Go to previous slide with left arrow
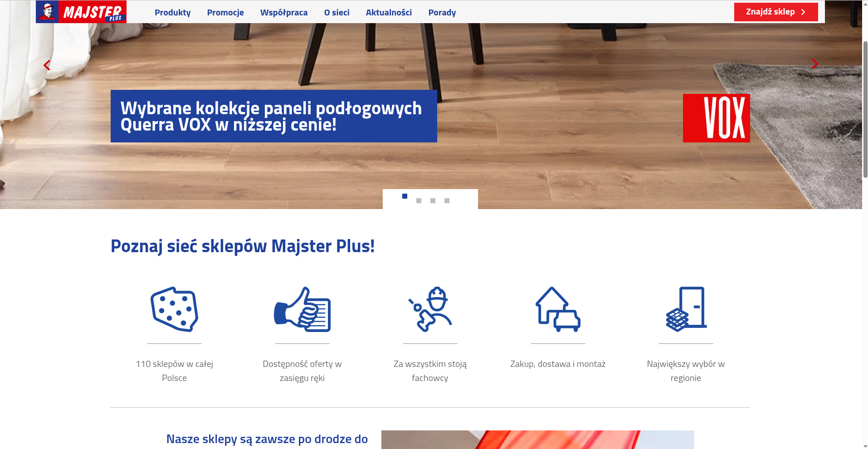 pos(47,65)
